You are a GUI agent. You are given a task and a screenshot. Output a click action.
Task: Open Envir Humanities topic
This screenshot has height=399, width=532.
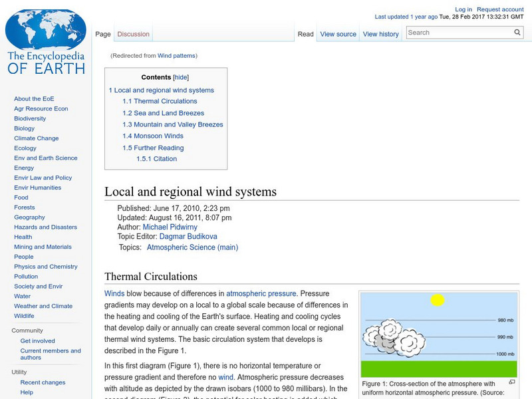click(37, 188)
